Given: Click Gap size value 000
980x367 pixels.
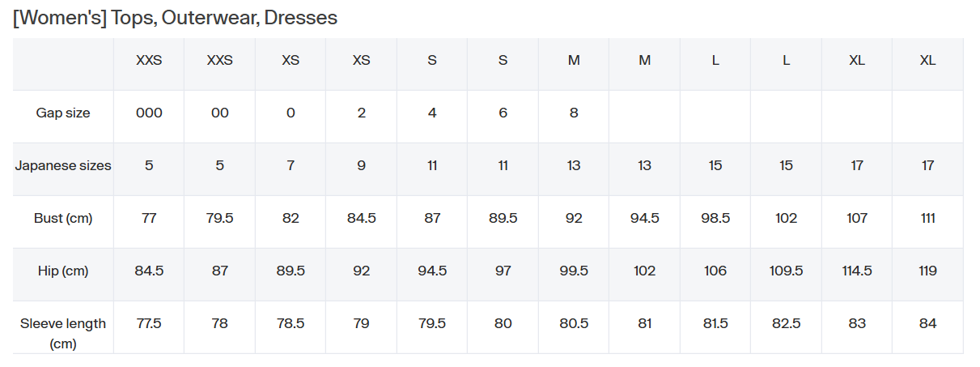Looking at the screenshot, I should [x=149, y=113].
